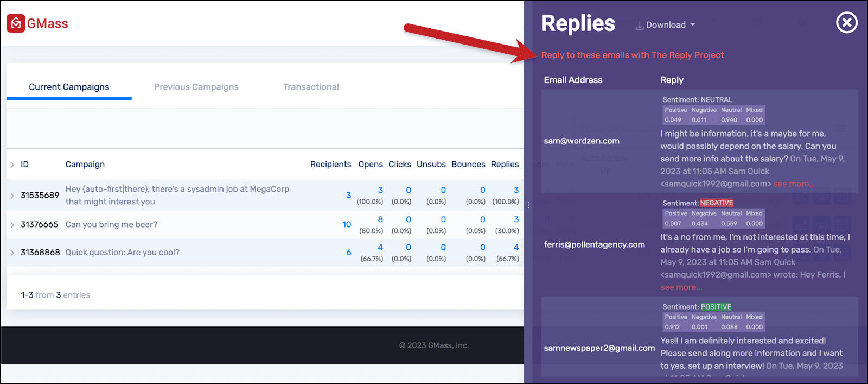The height and width of the screenshot is (384, 868).
Task: Close the Replies panel
Action: [846, 23]
